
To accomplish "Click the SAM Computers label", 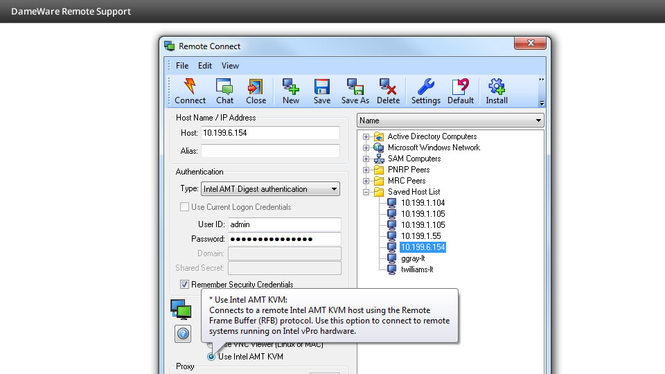I will 414,159.
